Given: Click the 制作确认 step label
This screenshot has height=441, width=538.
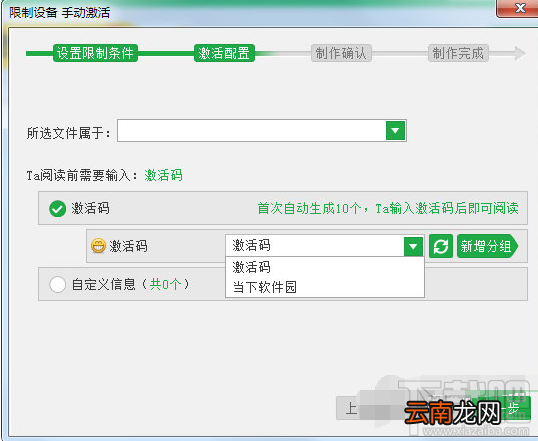Looking at the screenshot, I should click(341, 53).
